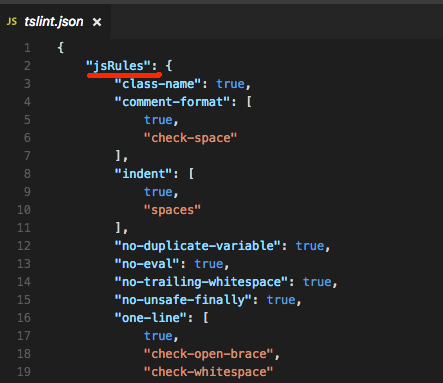Select the tslint.json editor tab
Image resolution: width=443 pixels, height=383 pixels.
tap(55, 22)
